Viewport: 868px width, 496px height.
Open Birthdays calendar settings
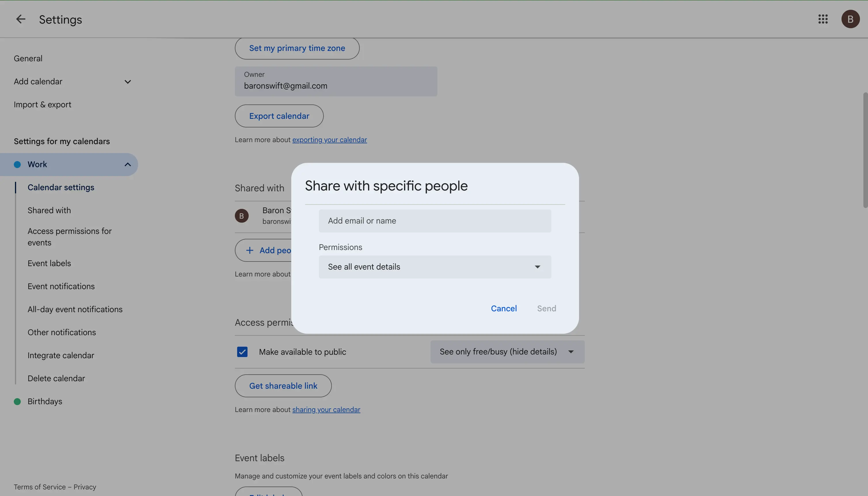tap(45, 402)
